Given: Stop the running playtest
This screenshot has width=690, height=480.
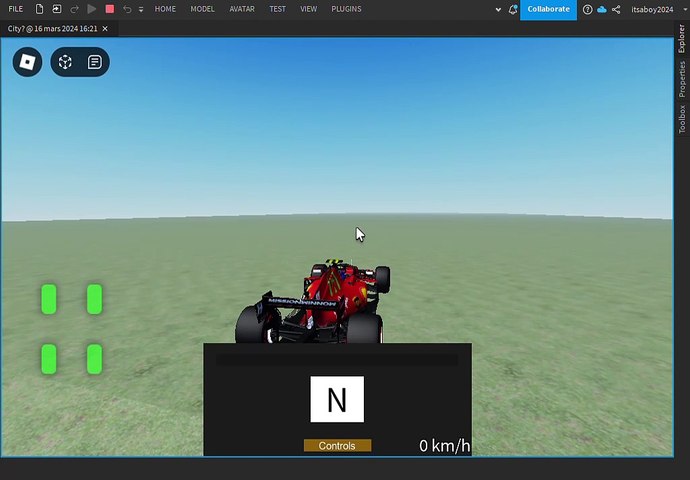Looking at the screenshot, I should pyautogui.click(x=110, y=9).
